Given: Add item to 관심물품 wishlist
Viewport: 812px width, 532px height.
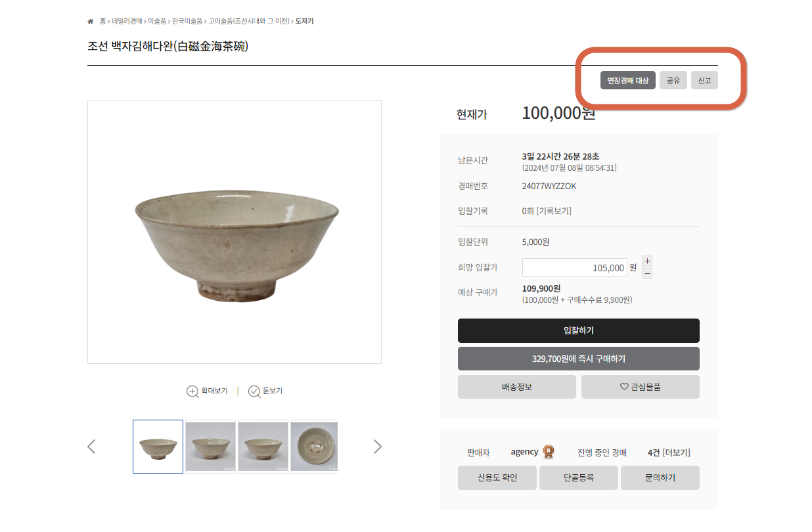Looking at the screenshot, I should point(641,387).
